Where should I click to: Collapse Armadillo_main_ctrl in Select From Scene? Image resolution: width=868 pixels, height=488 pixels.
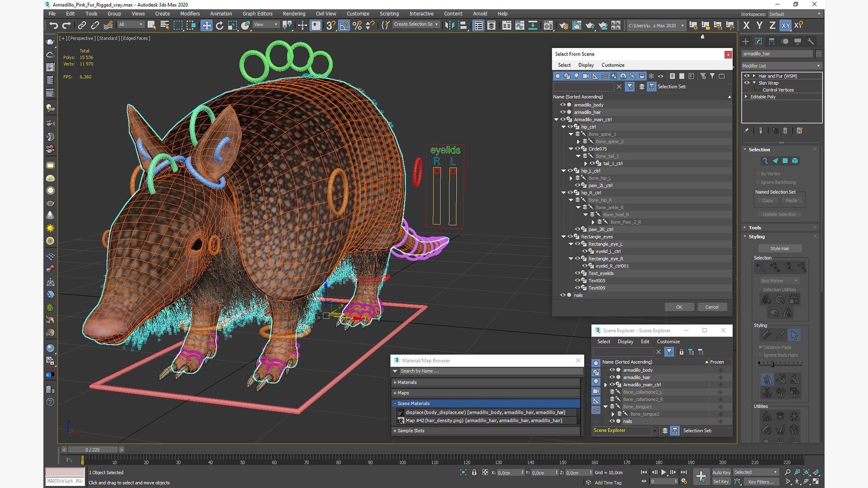click(x=557, y=120)
